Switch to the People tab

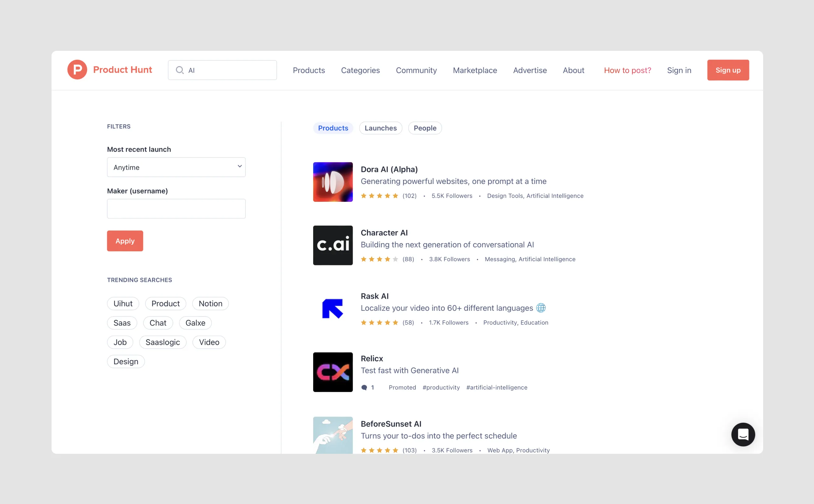click(x=425, y=128)
